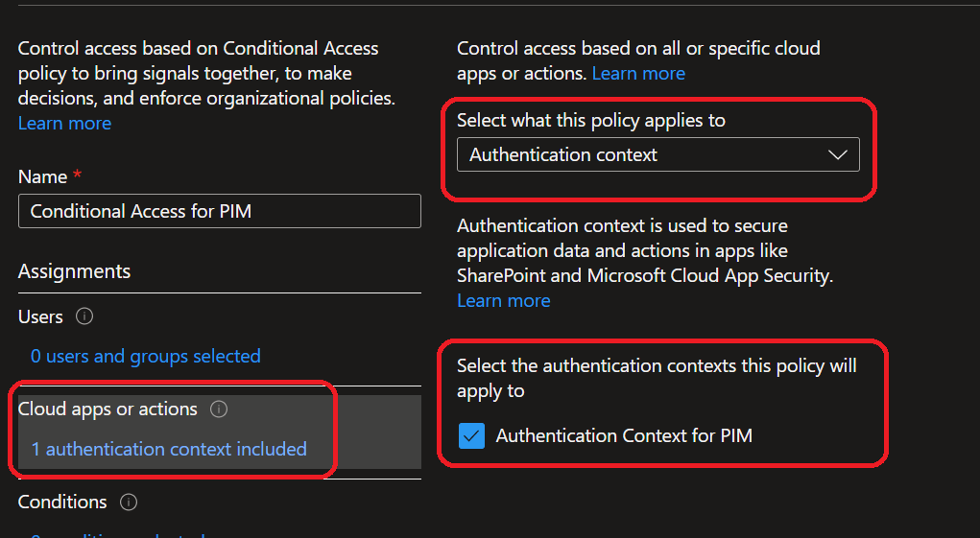Open Learn more link after cloud apps or actions text

pyautogui.click(x=638, y=74)
